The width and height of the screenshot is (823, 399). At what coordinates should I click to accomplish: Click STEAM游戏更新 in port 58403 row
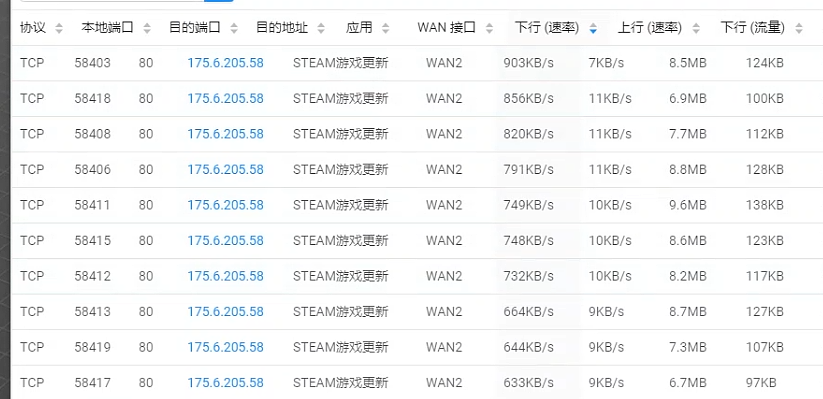coord(341,63)
